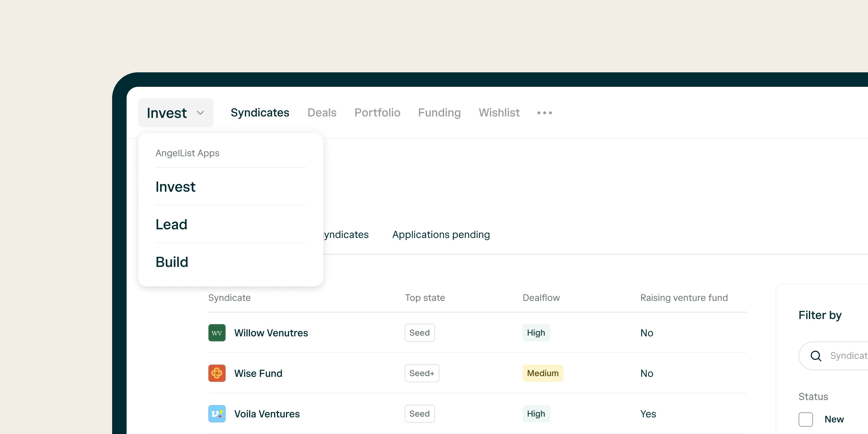The image size is (868, 434).
Task: Open the three-dot more menu
Action: pos(545,113)
